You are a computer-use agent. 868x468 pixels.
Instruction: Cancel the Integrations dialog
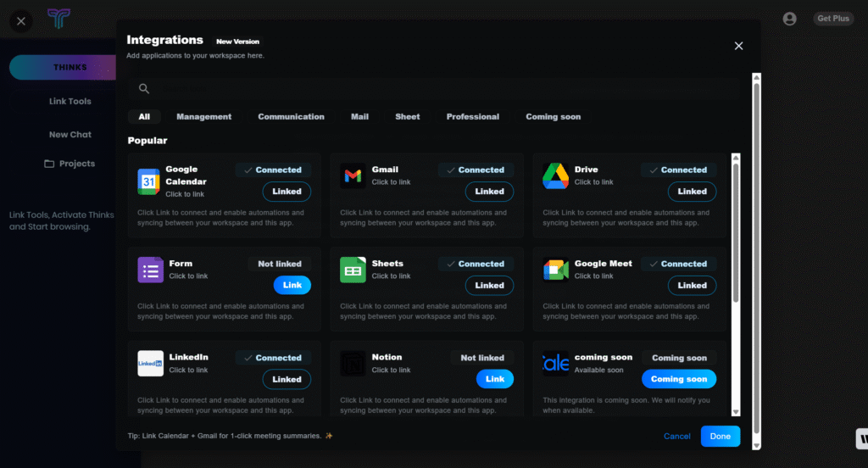(x=677, y=437)
